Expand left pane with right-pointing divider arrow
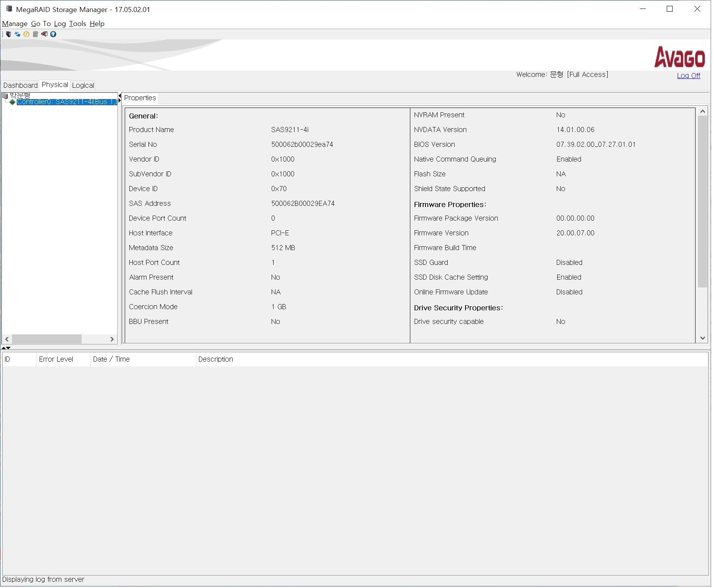This screenshot has width=713, height=588. tap(120, 101)
